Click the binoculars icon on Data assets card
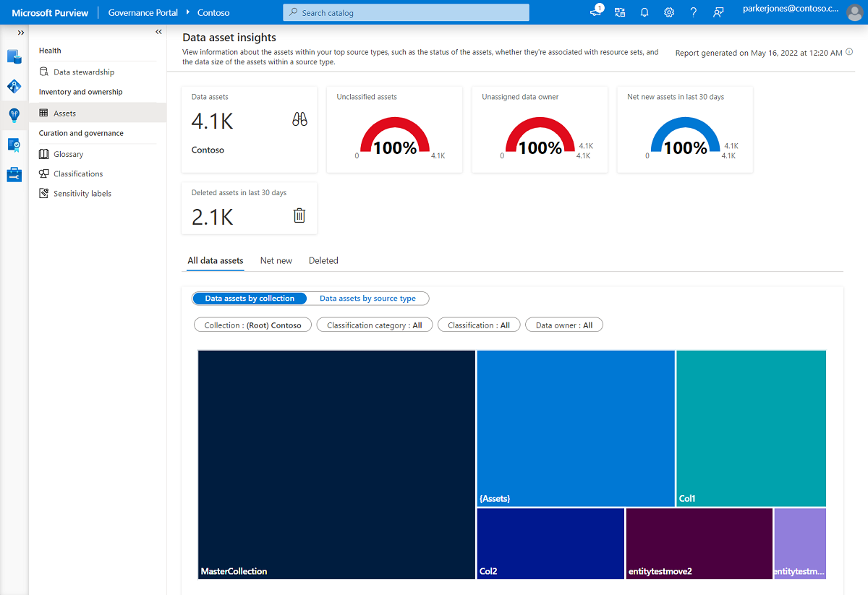The width and height of the screenshot is (868, 595). 299,119
